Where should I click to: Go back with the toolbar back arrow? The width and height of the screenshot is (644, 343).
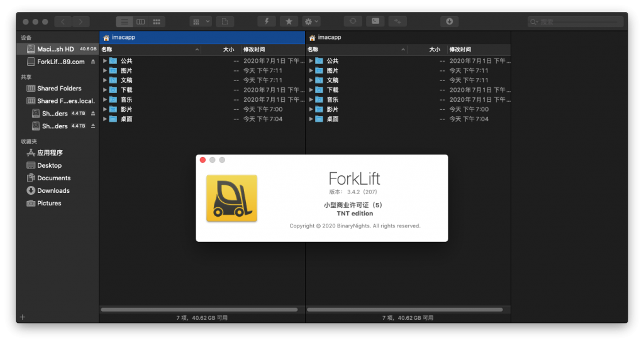[x=64, y=22]
